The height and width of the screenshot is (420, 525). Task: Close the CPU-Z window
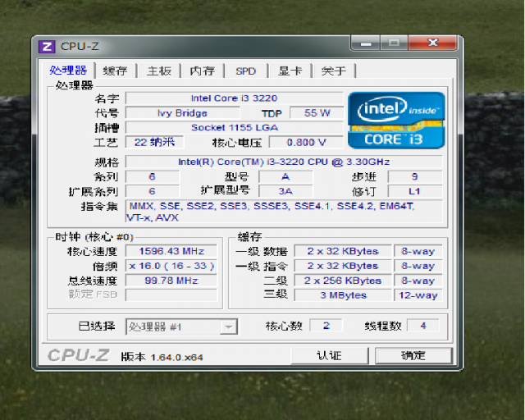pyautogui.click(x=432, y=43)
